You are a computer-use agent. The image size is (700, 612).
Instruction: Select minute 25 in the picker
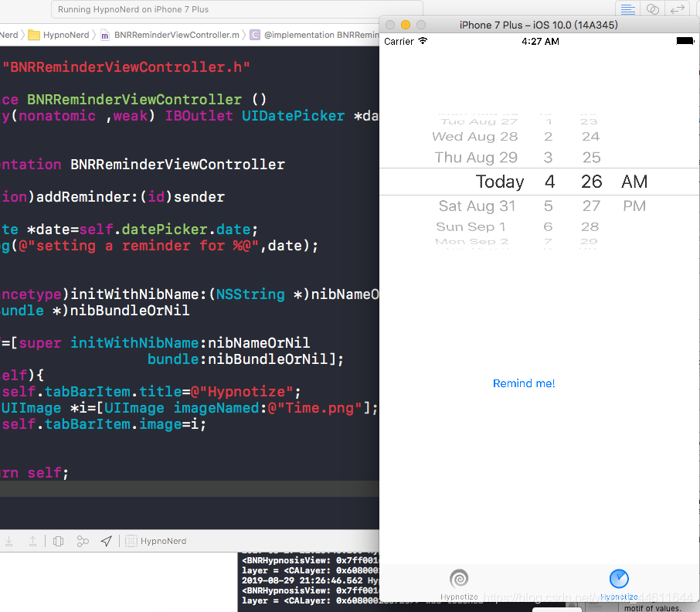(591, 157)
